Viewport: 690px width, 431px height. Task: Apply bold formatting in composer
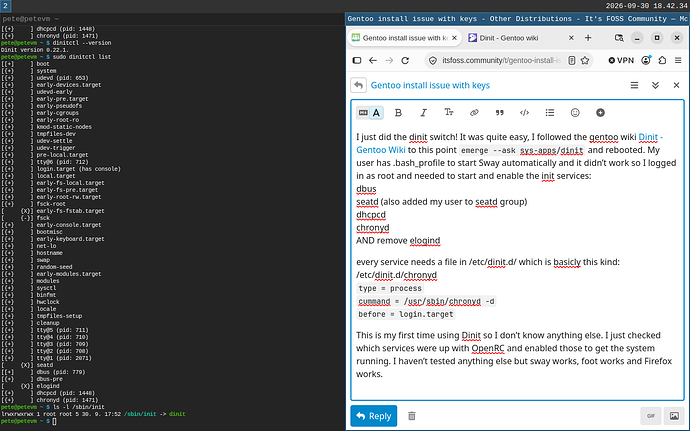(x=398, y=113)
